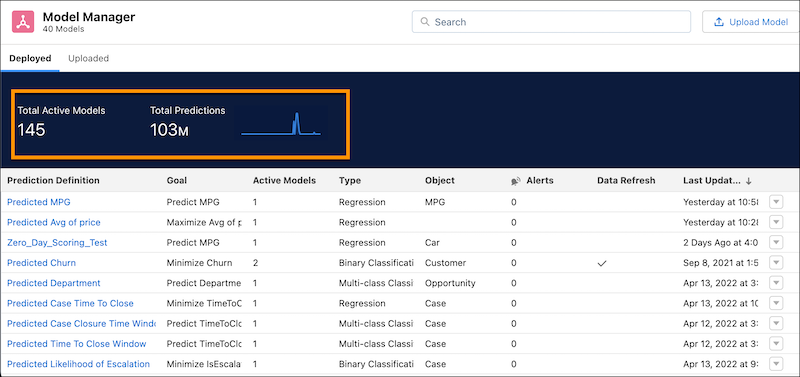Image resolution: width=800 pixels, height=377 pixels.
Task: Click the Total Predictions value 103M
Action: 169,131
